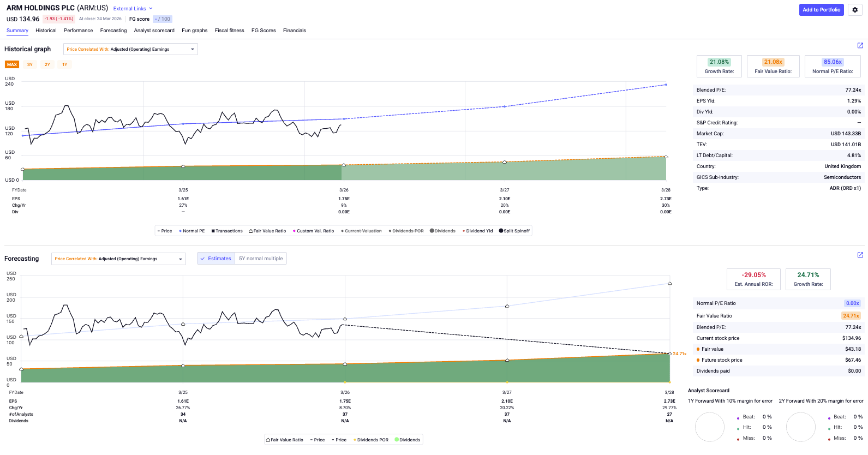Toggle Normal PE line in legend
868x455 pixels.
[x=192, y=231]
